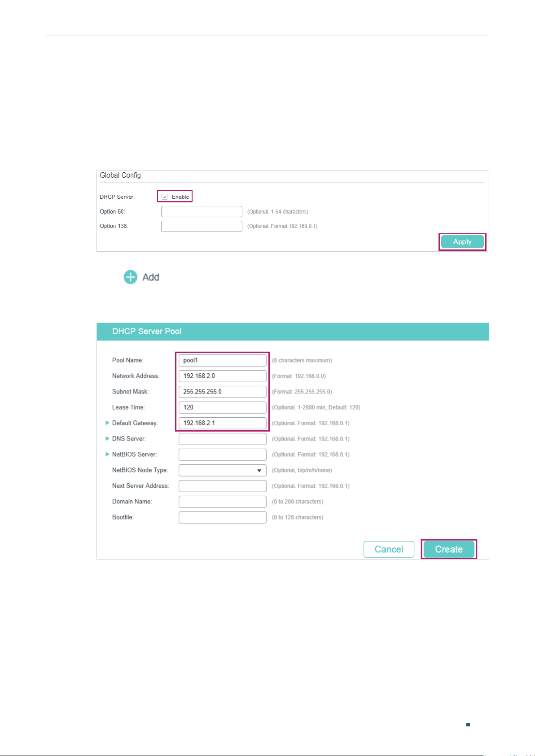Click the Domain Name input field

click(223, 502)
